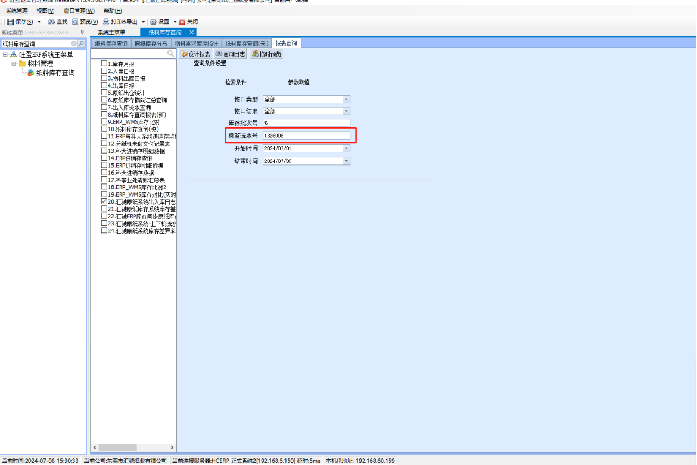Click the clear icon in the left search box
This screenshot has height=465, width=697.
coord(74,44)
